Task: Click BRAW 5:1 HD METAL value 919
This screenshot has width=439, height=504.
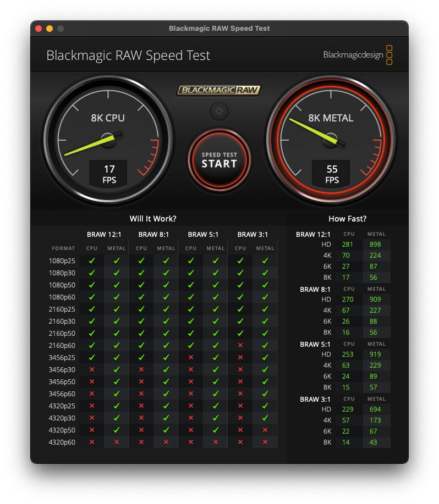Action: pyautogui.click(x=375, y=355)
